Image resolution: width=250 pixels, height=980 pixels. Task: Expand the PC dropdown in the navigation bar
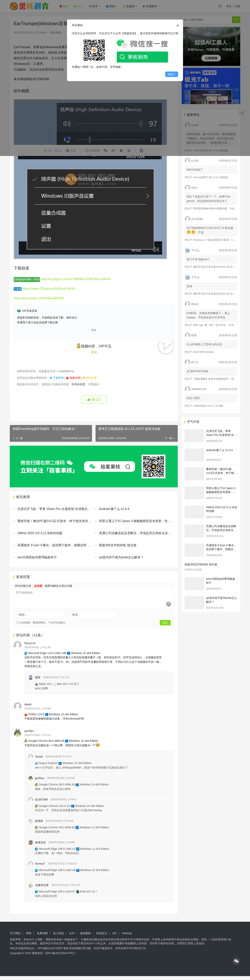[x=79, y=6]
